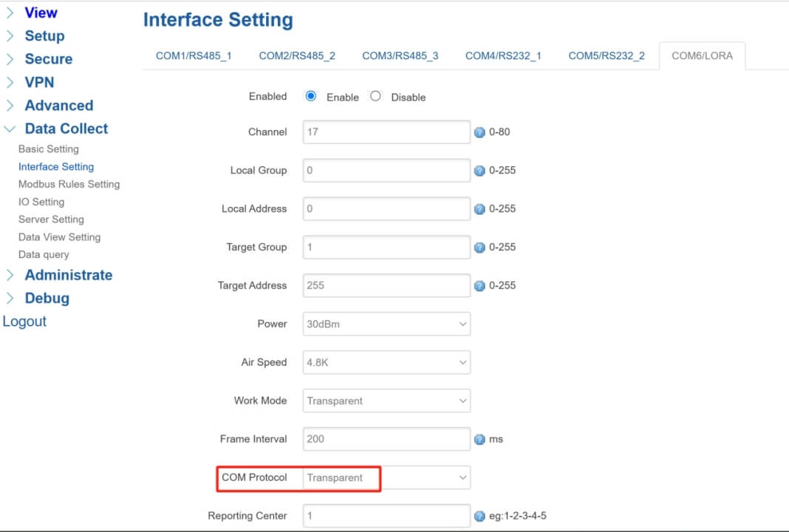Switch to the COM5/RS232_2 tab

607,56
